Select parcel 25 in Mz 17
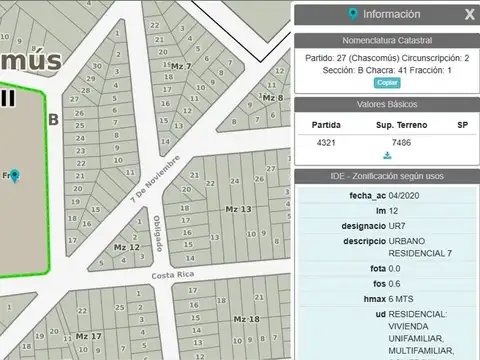This screenshot has width=480, height=360. pos(120,307)
